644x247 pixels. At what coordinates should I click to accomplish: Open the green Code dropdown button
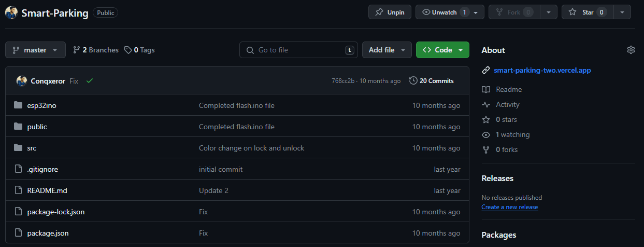pyautogui.click(x=442, y=50)
